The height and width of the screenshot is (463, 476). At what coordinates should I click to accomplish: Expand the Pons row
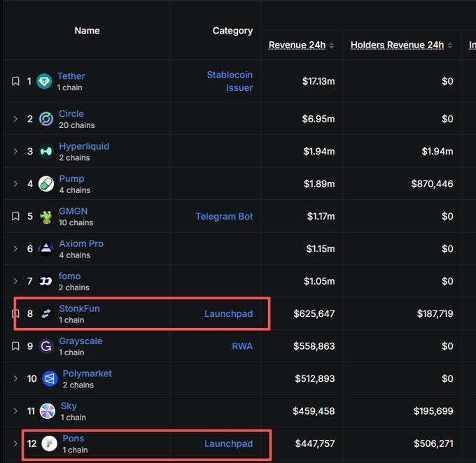pyautogui.click(x=15, y=443)
